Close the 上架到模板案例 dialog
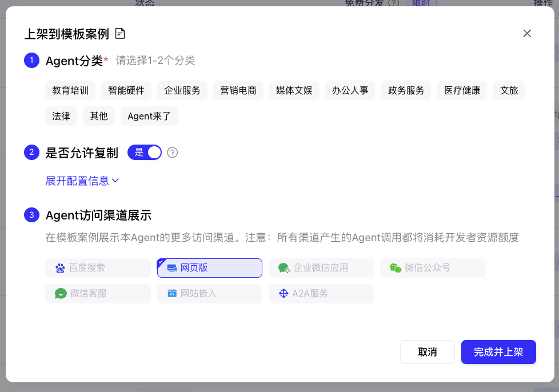Viewport: 559px width, 392px height. tap(526, 33)
